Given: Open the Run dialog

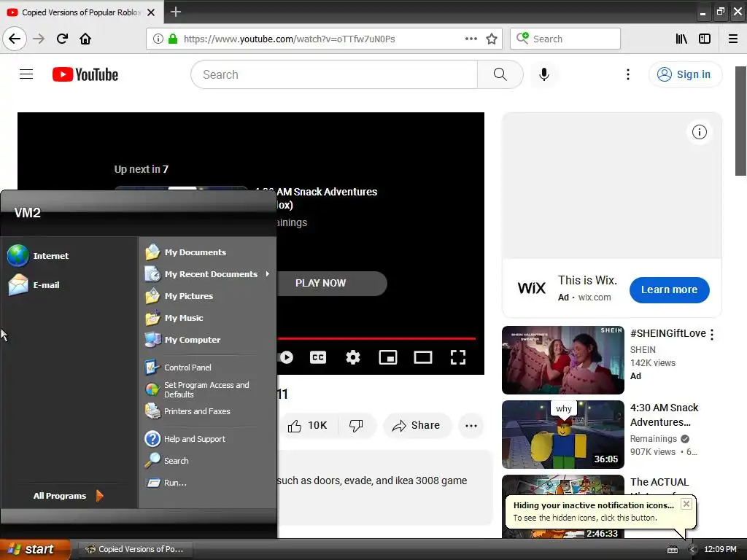Looking at the screenshot, I should [166, 483].
